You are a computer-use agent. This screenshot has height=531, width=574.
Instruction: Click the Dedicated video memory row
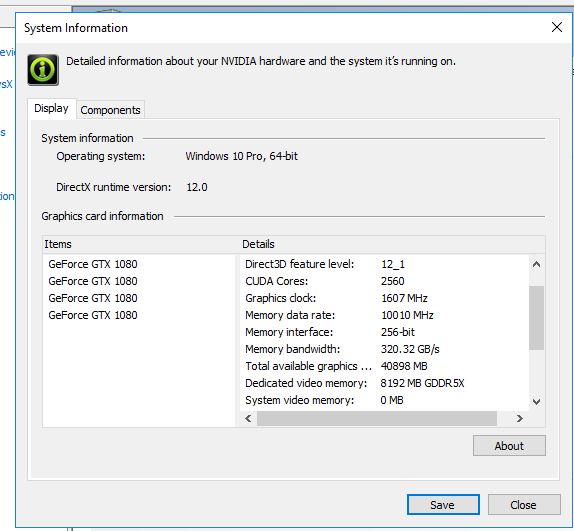[x=384, y=383]
